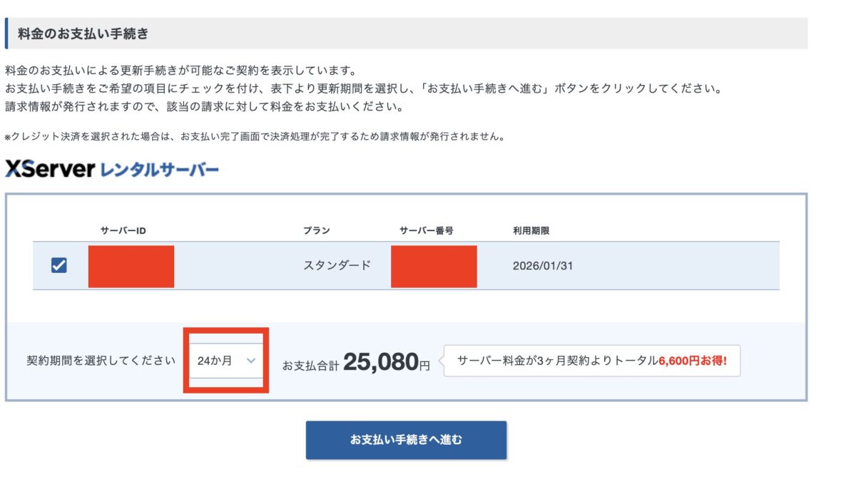
Task: Click the 25,080円 total amount
Action: 386,362
